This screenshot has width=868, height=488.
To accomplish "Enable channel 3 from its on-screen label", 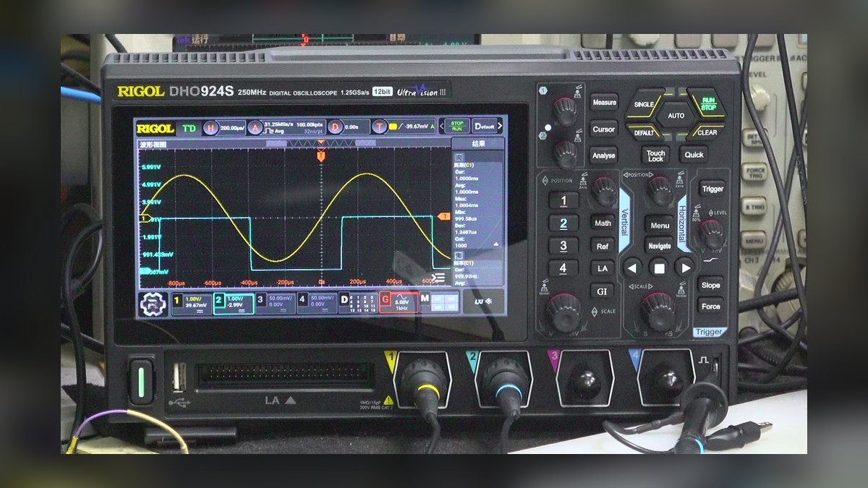I will [x=276, y=304].
